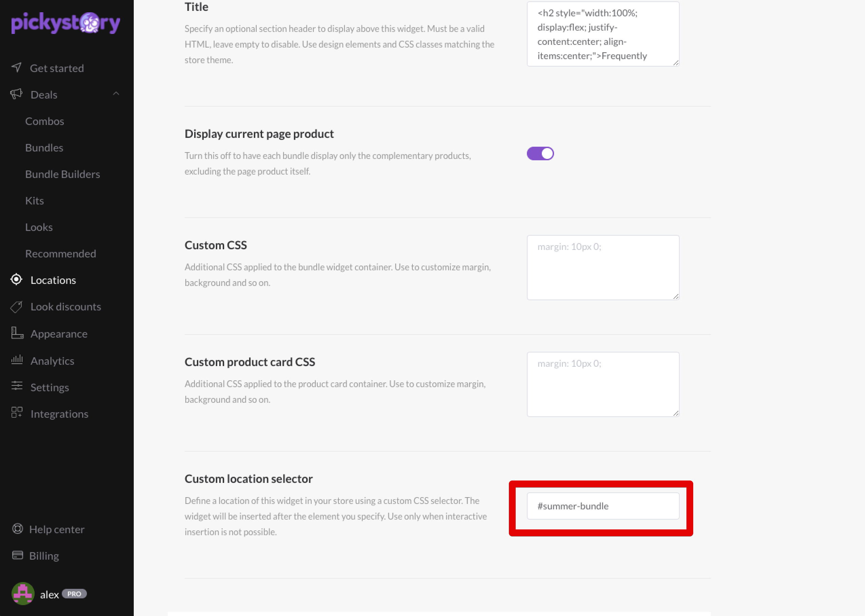Image resolution: width=865 pixels, height=616 pixels.
Task: Click the Look discounts tag icon
Action: 16,307
